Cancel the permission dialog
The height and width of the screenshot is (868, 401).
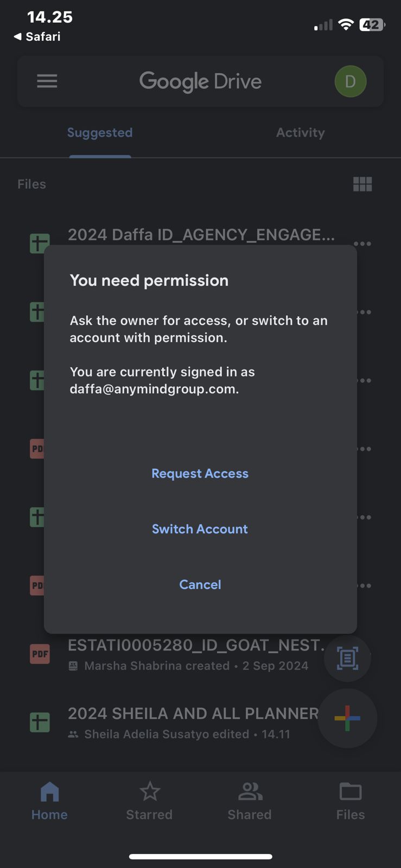(200, 584)
